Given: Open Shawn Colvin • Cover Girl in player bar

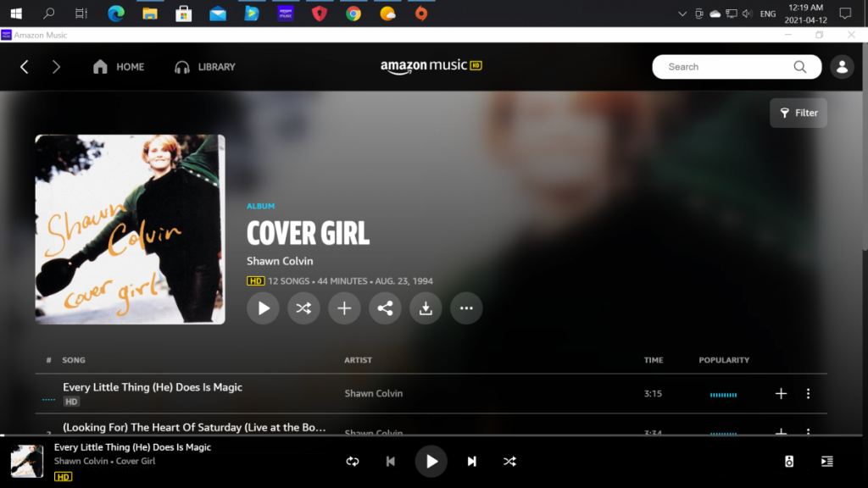Looking at the screenshot, I should (x=104, y=461).
